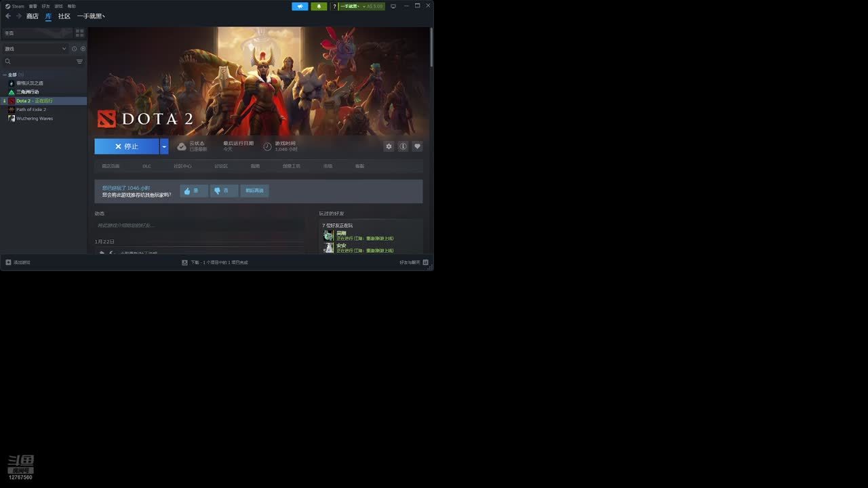This screenshot has width=868, height=488.
Task: Click the thumbs up recommend button
Action: 193,191
